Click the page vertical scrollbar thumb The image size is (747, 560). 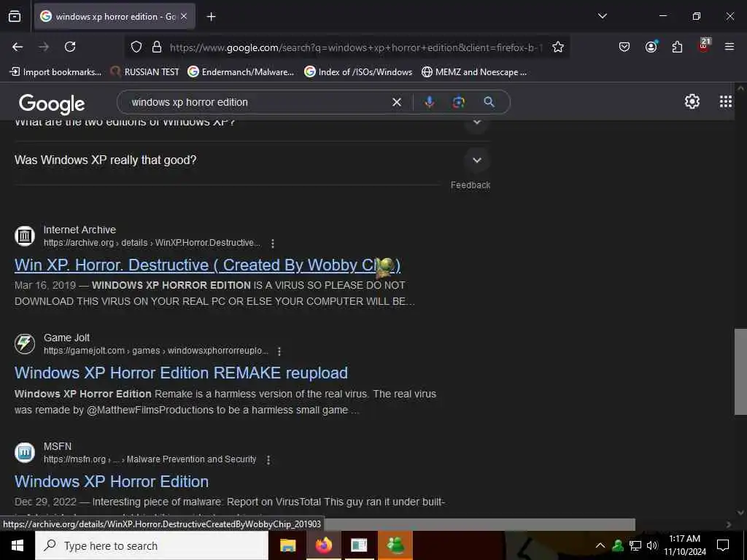click(740, 371)
